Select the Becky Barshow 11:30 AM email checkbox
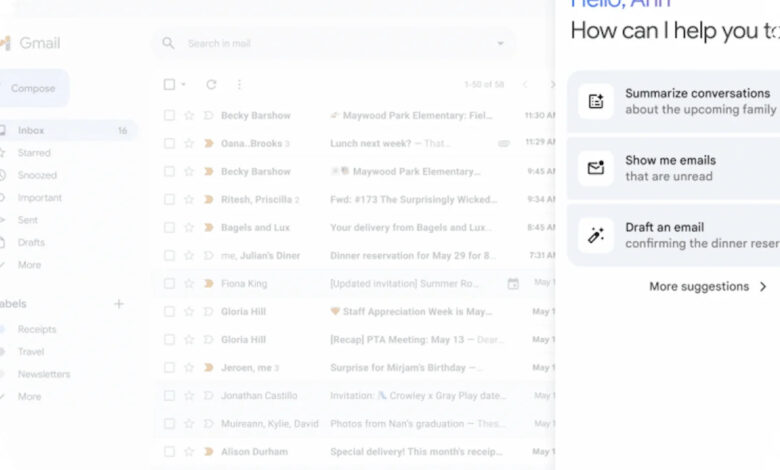The height and width of the screenshot is (470, 780). (x=169, y=115)
